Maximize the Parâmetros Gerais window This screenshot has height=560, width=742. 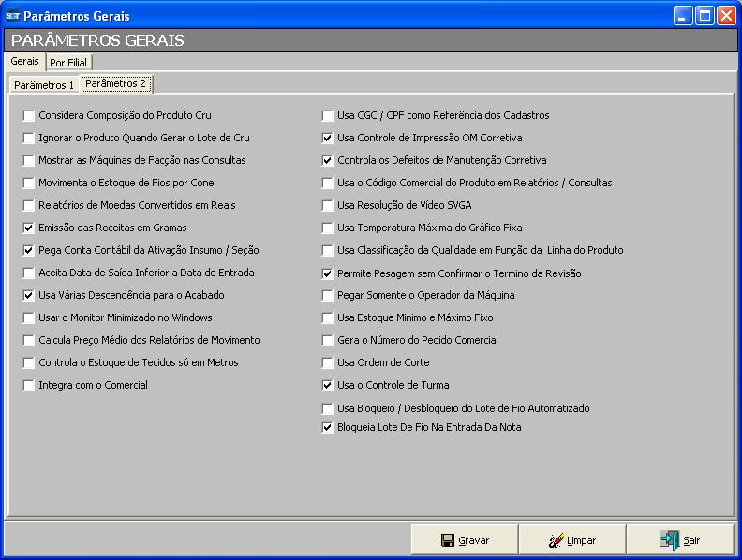(705, 15)
